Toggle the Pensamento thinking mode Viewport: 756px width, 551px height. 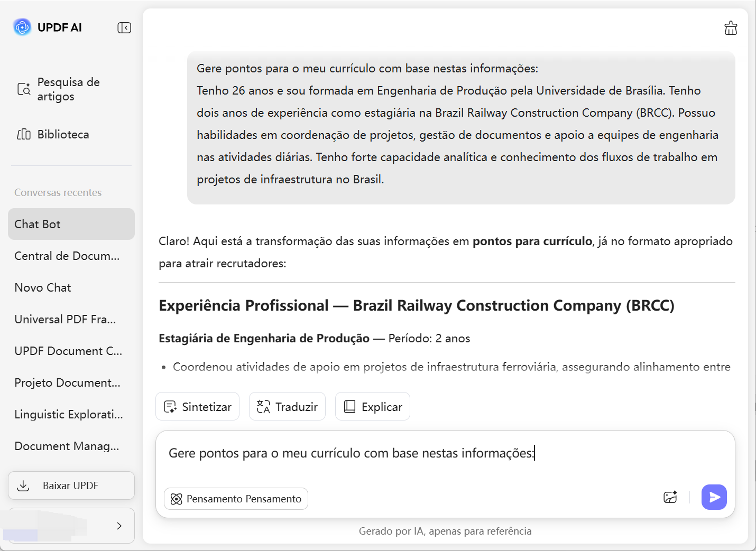[236, 499]
